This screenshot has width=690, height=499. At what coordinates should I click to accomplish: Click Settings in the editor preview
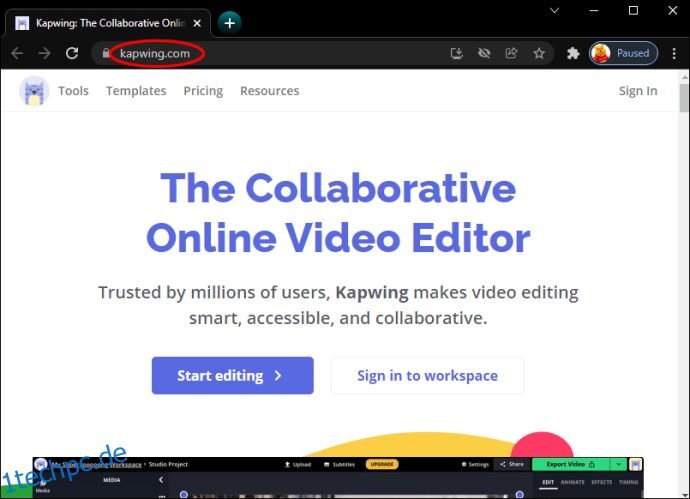tap(475, 464)
